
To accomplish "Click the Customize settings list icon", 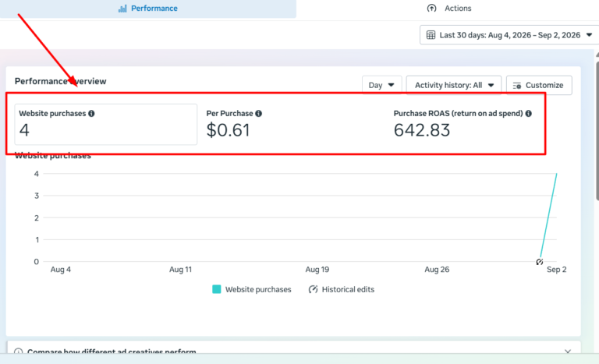I will click(517, 86).
